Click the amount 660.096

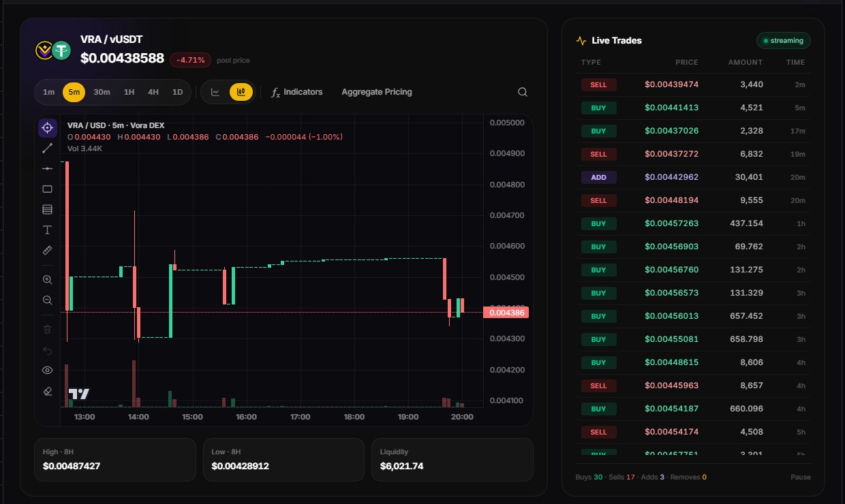click(x=747, y=409)
